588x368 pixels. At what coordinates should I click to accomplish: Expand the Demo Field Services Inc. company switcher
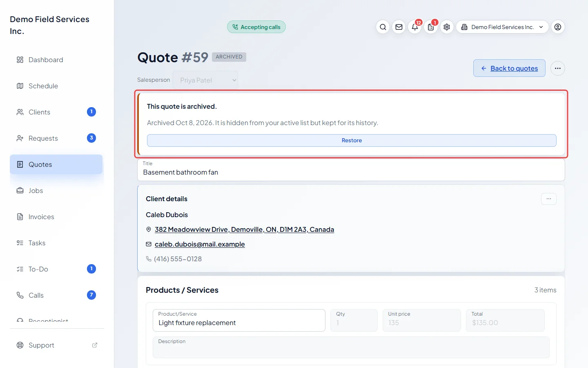coord(502,27)
